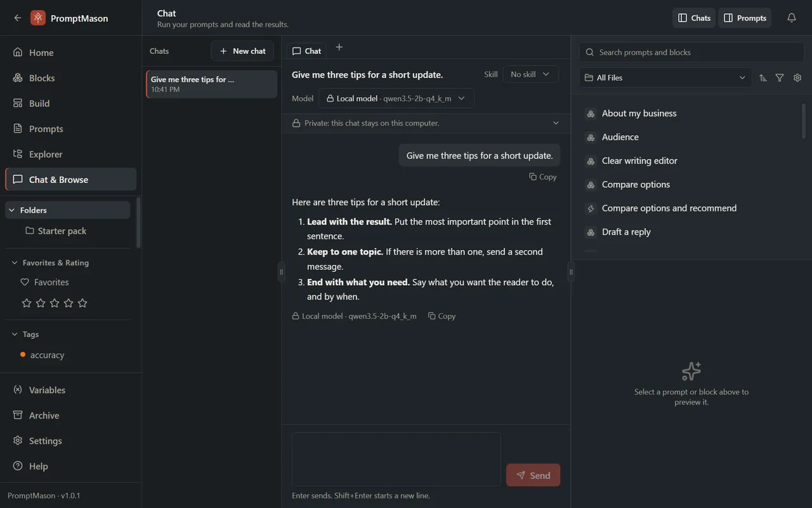Click the message input box

coord(396,459)
